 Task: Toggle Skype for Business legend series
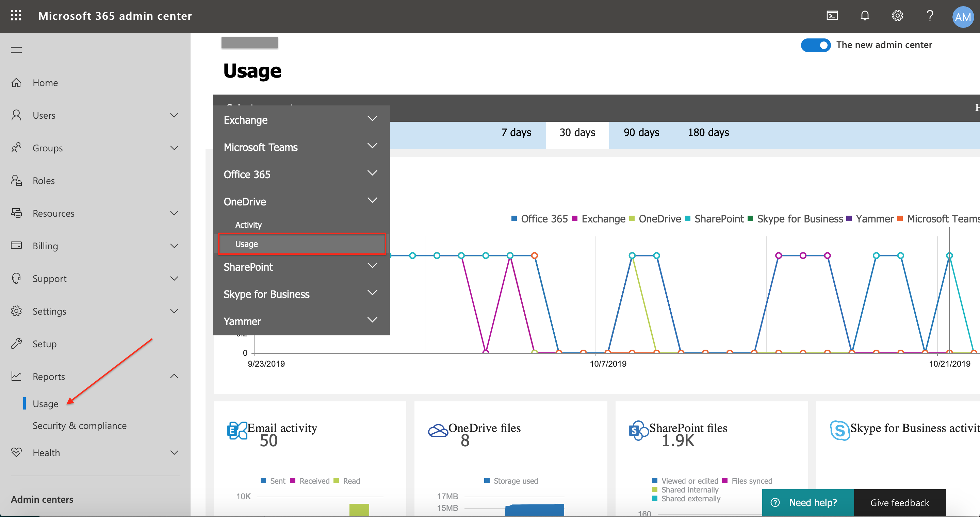[796, 219]
